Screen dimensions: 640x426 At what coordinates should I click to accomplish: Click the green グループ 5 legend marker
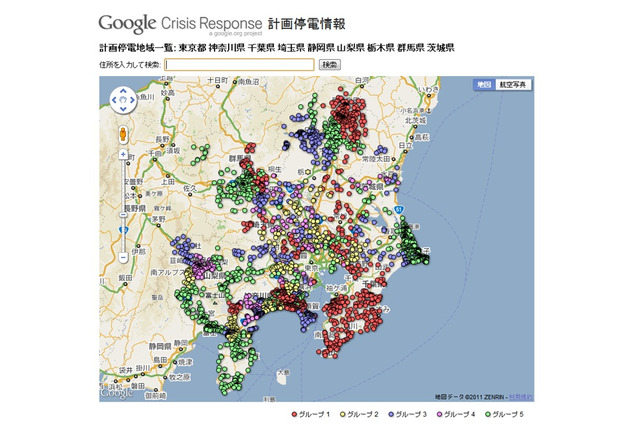tap(488, 415)
